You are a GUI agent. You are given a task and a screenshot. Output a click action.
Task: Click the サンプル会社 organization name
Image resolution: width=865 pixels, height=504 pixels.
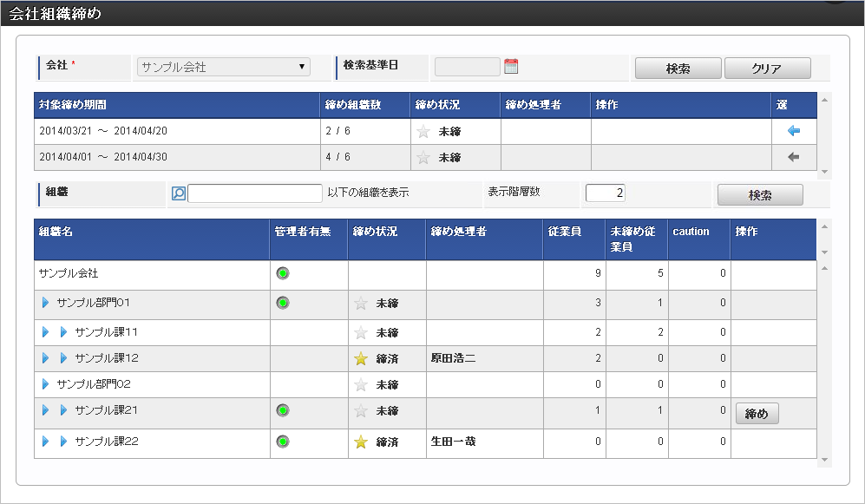point(69,273)
